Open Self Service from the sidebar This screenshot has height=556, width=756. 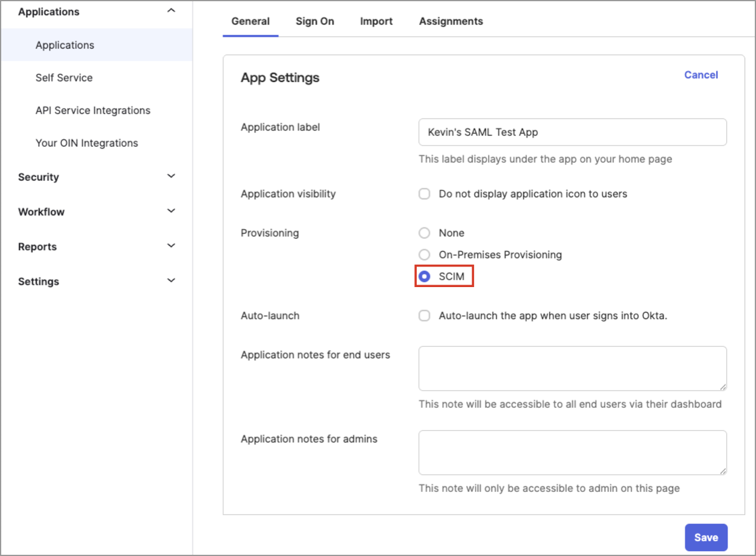64,77
